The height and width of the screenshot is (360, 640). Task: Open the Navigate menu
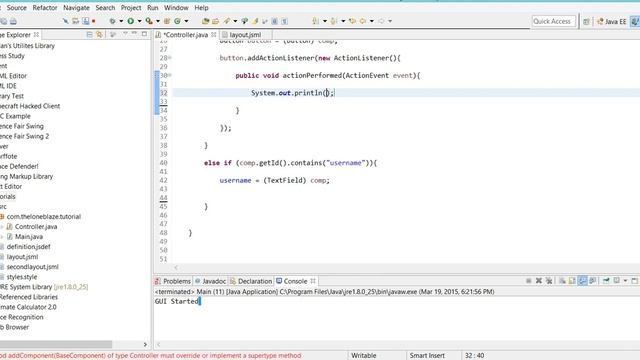pyautogui.click(x=76, y=8)
